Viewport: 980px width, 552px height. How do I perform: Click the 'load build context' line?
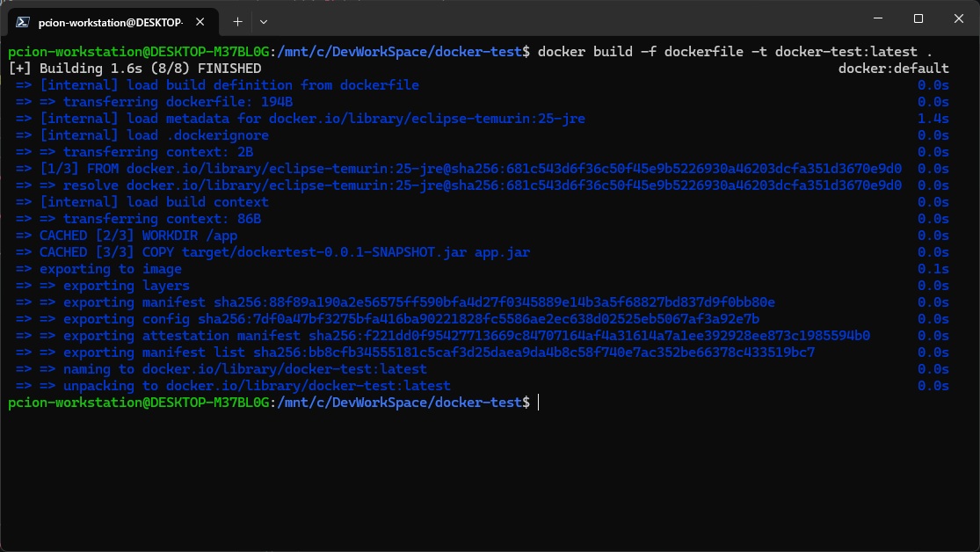(142, 202)
